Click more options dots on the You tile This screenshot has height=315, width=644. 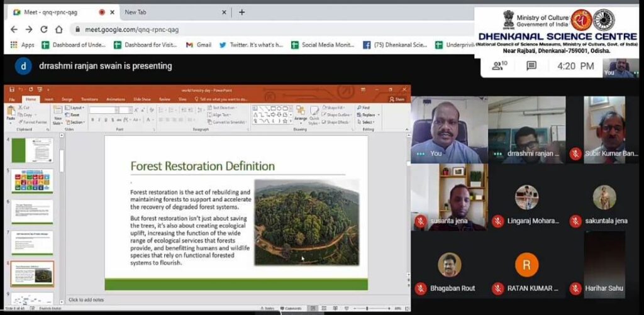420,153
